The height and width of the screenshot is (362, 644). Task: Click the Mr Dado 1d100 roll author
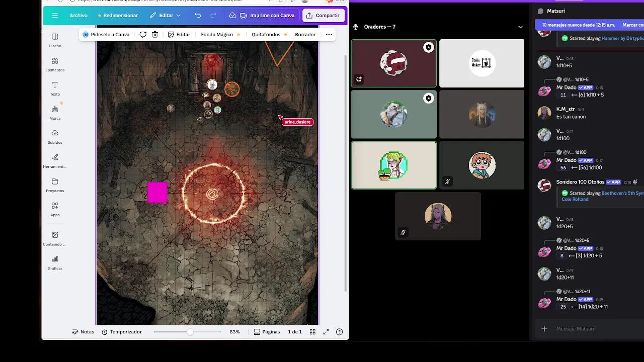click(566, 160)
